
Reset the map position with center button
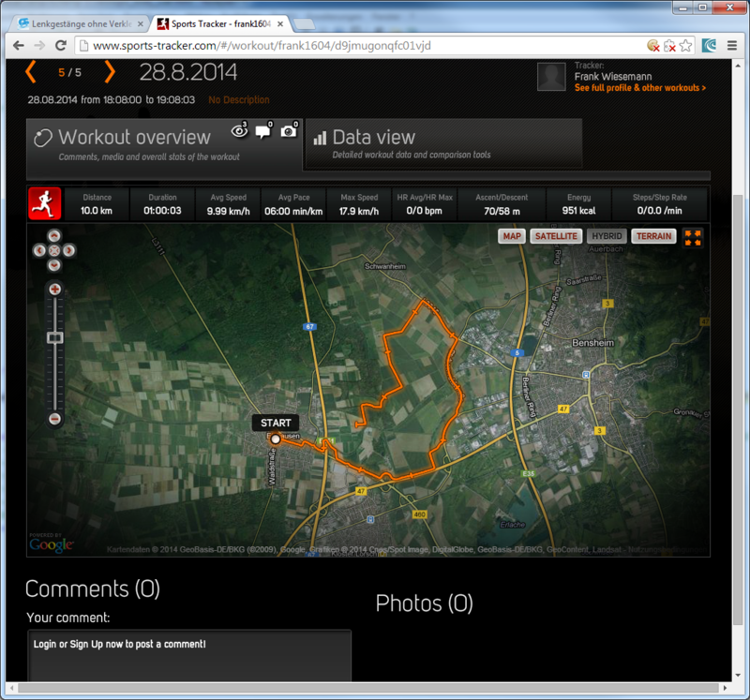54,250
